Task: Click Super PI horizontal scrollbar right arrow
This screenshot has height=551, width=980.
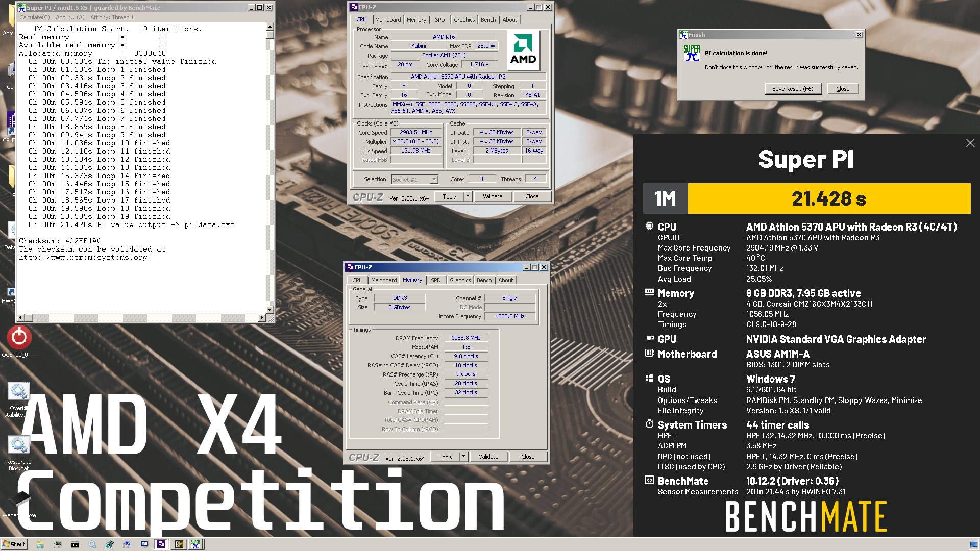Action: (x=262, y=317)
